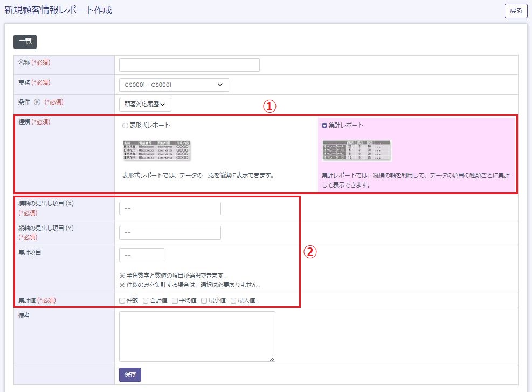Tick the 平均値 checkbox
The height and width of the screenshot is (392, 532).
[x=175, y=301]
